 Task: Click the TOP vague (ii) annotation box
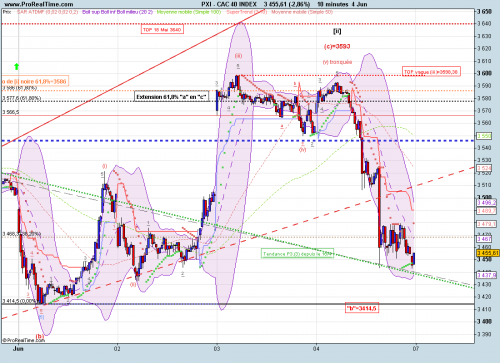(431, 71)
